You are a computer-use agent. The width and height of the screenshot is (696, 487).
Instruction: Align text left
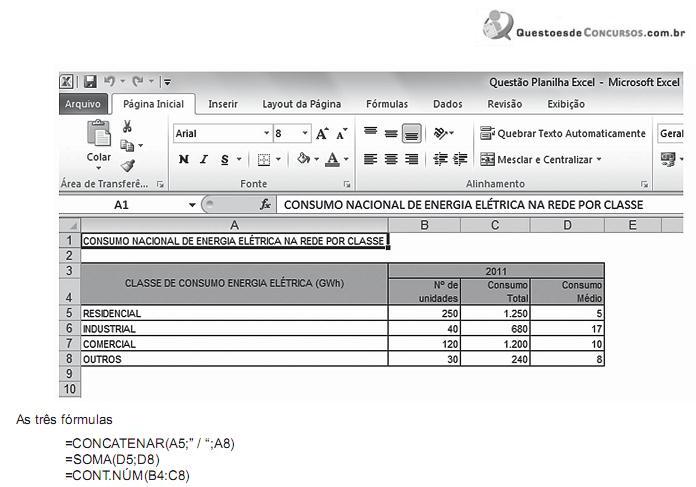[371, 159]
